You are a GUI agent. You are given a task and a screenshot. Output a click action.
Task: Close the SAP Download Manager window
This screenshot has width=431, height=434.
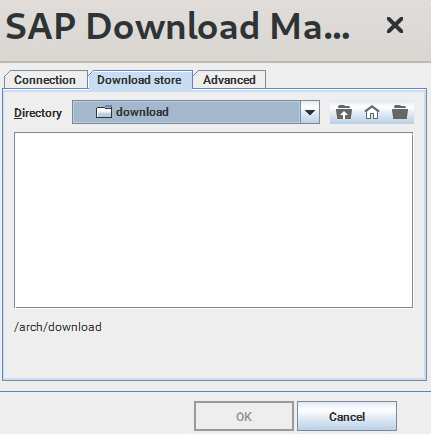(395, 25)
